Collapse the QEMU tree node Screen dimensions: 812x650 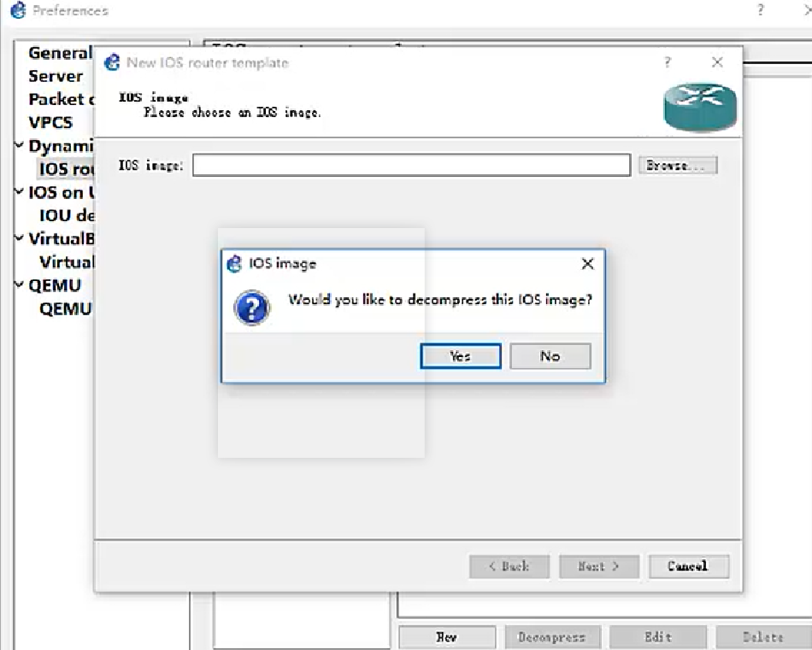point(19,284)
